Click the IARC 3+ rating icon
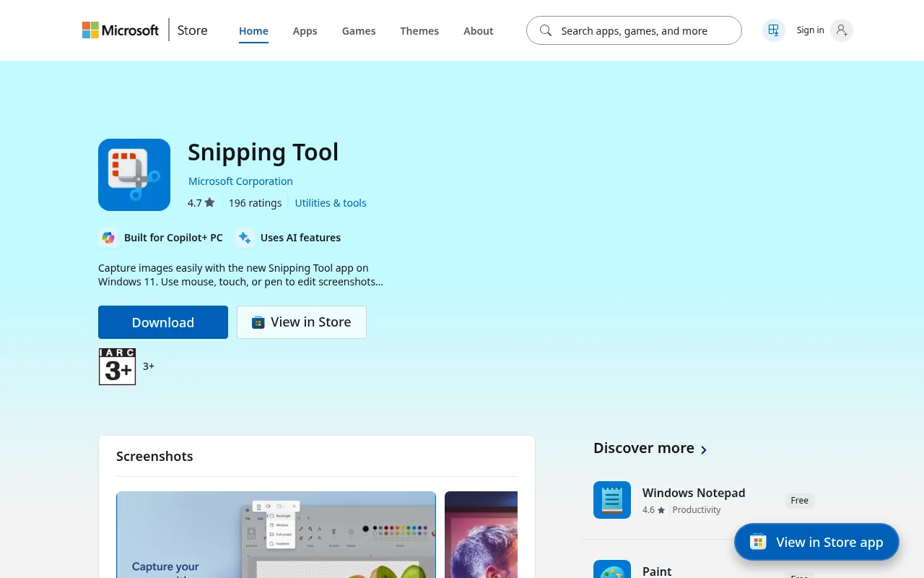 (117, 366)
